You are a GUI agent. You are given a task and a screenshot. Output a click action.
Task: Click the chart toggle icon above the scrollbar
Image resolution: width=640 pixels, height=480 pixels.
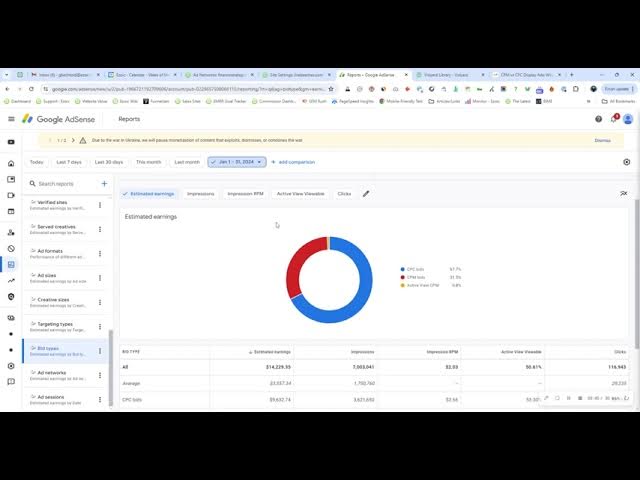click(623, 193)
